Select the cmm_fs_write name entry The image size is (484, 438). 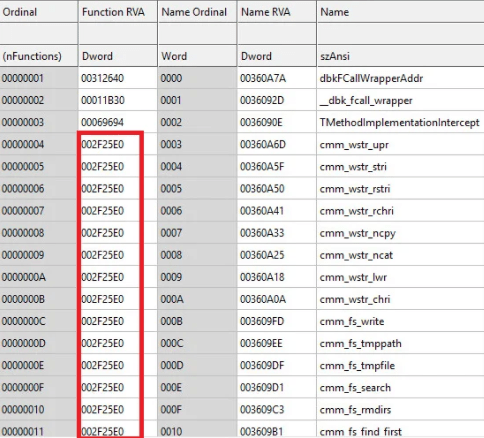click(x=401, y=321)
